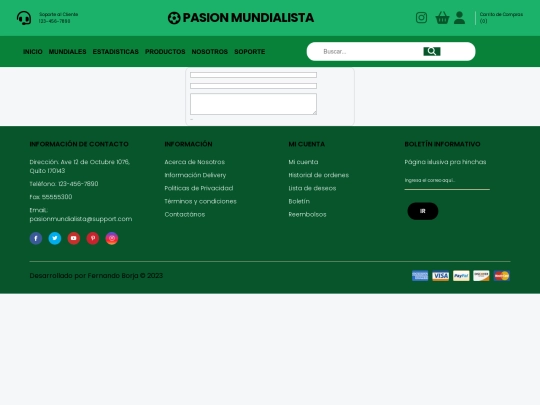Open Instagram from the header icon
Viewport: 540px width, 405px height.
point(421,18)
